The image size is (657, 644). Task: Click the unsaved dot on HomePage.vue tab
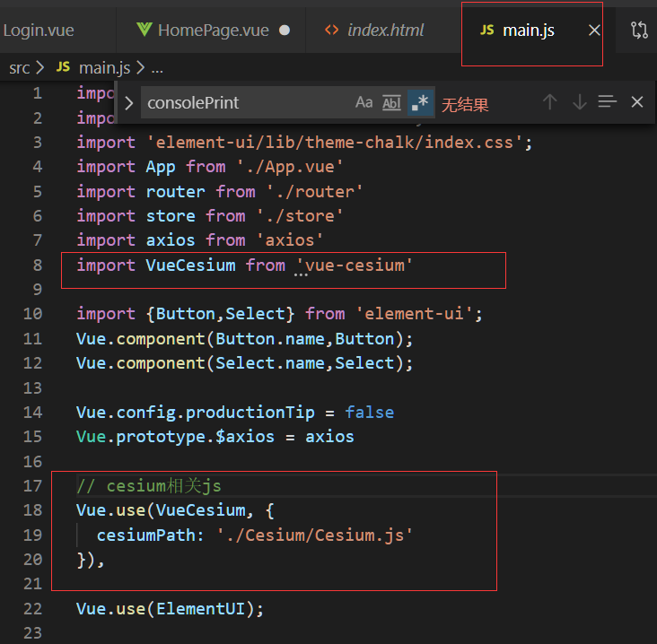tap(285, 30)
